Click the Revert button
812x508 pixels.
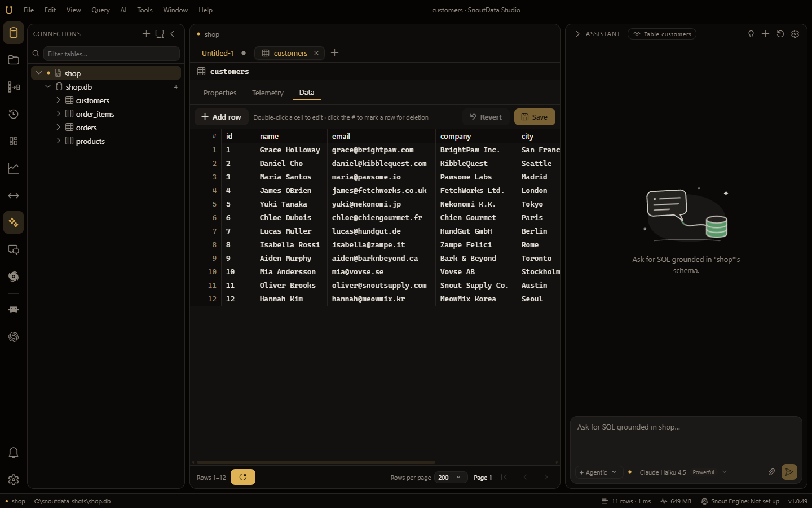coord(486,117)
